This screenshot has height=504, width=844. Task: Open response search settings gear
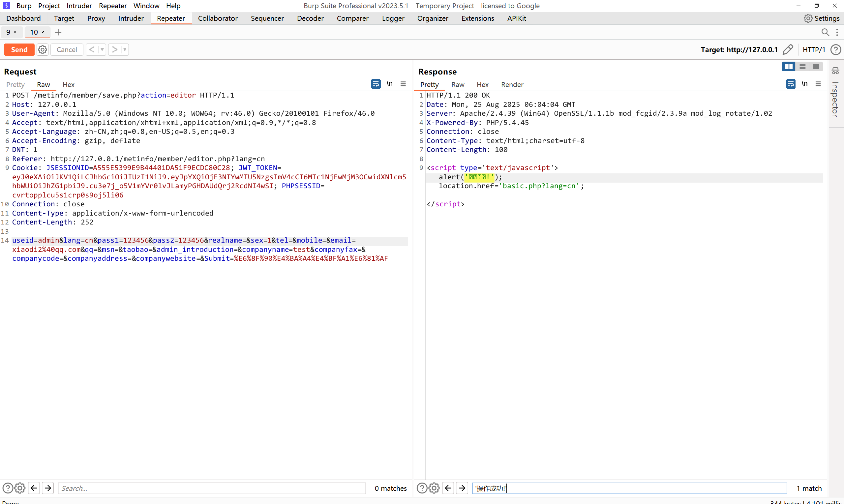coord(434,488)
